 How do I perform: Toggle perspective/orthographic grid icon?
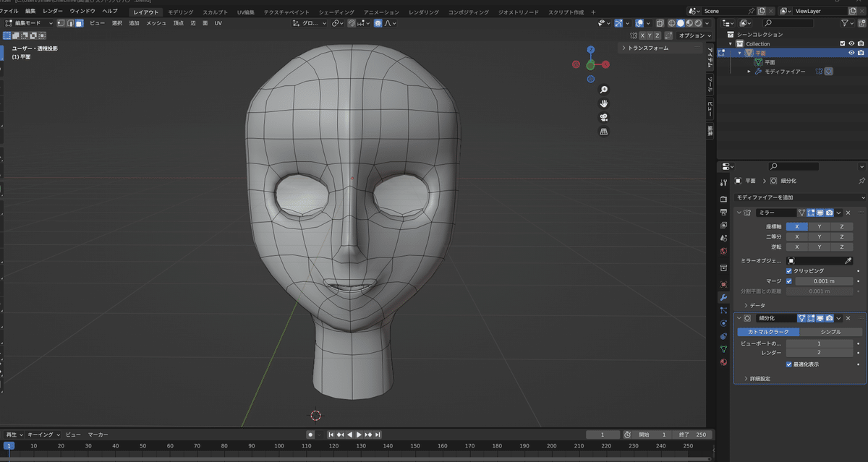click(604, 132)
